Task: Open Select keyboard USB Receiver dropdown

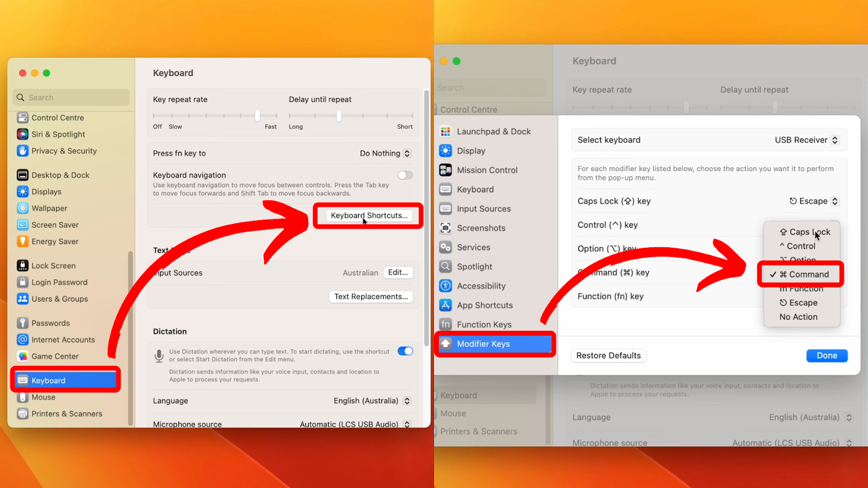Action: tap(807, 140)
